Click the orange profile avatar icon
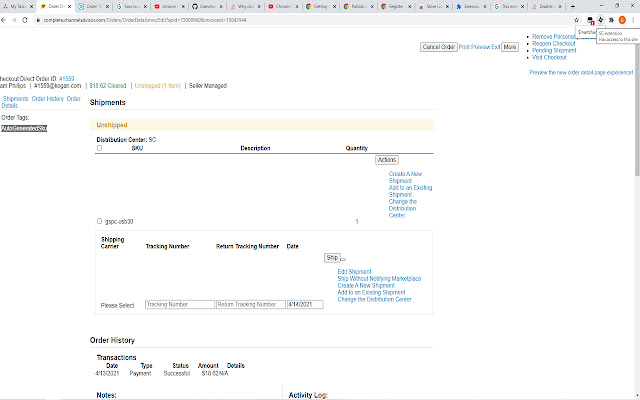Screen dimensions: 640x400 point(621,20)
